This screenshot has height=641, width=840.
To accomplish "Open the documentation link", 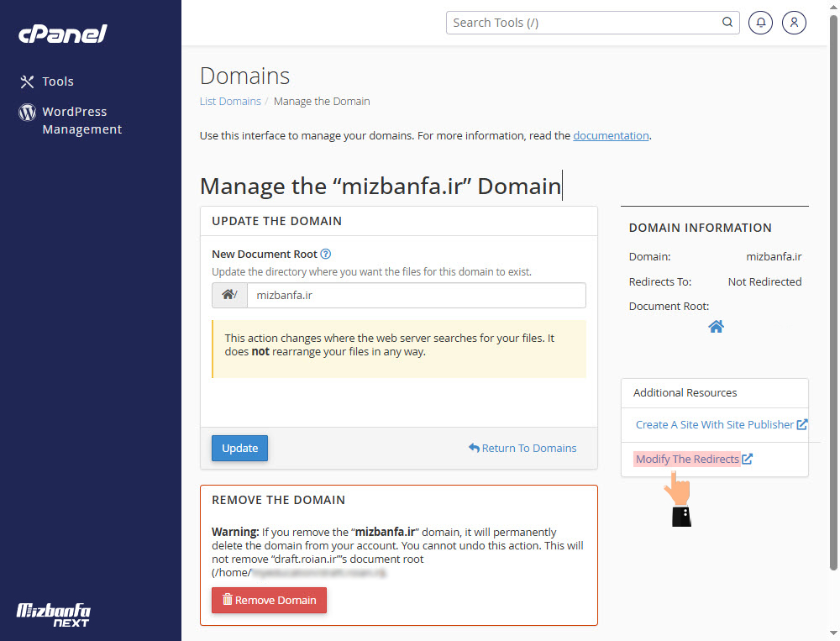I will click(x=611, y=135).
